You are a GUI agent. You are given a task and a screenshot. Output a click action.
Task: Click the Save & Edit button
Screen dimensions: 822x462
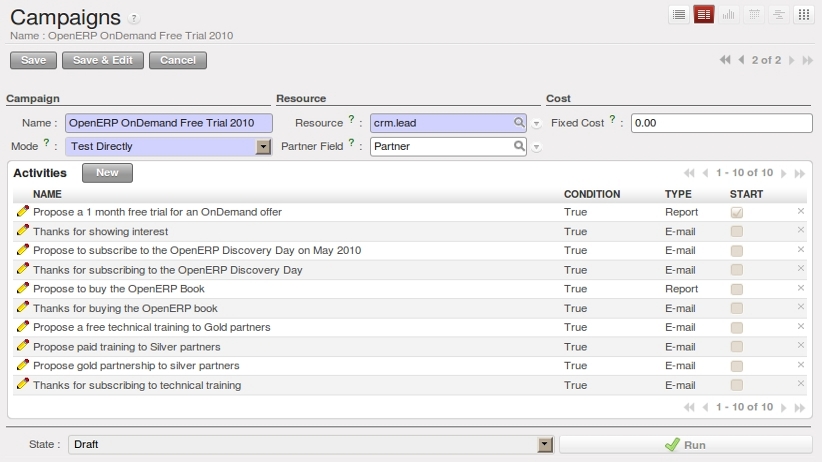pyautogui.click(x=103, y=60)
